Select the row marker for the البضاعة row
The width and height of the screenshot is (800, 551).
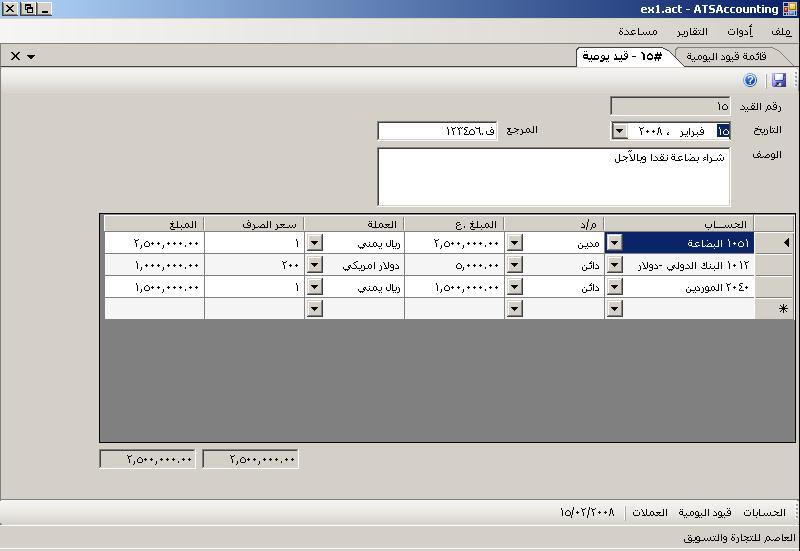tap(784, 243)
